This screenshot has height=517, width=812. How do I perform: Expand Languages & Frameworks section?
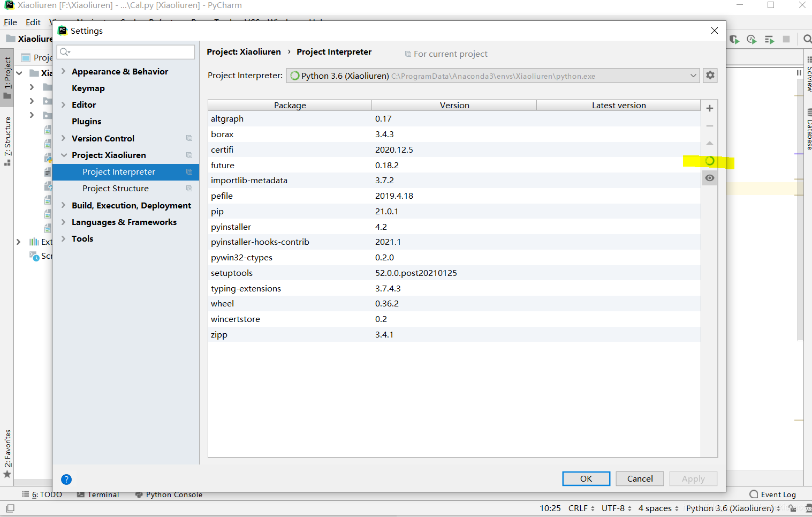pyautogui.click(x=64, y=222)
